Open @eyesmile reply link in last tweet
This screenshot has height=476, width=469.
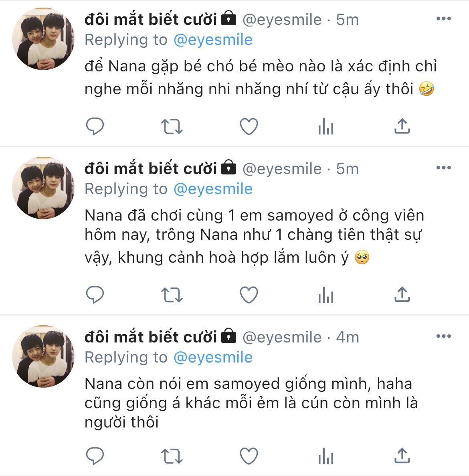[x=213, y=357]
